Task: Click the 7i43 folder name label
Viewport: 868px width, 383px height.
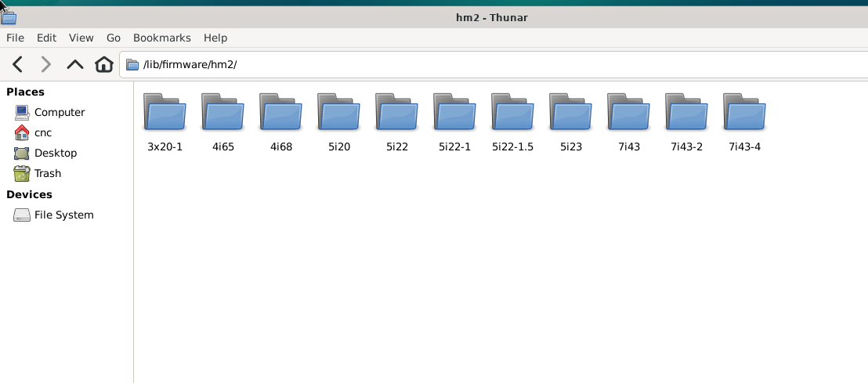Action: (x=629, y=147)
